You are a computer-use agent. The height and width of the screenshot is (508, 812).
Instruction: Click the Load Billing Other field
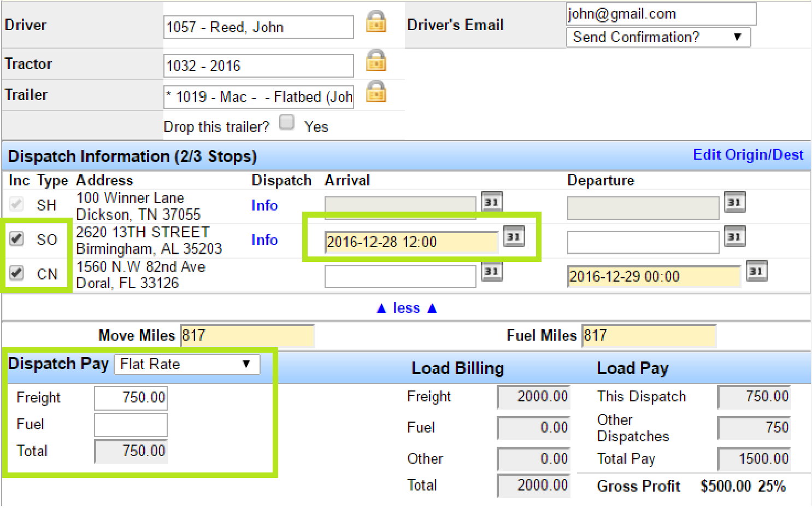(533, 459)
